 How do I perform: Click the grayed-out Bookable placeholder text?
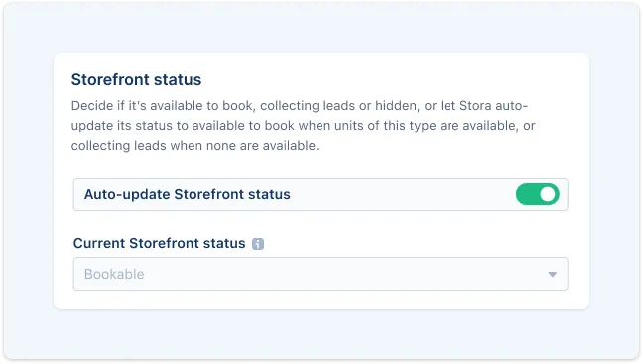coord(114,274)
